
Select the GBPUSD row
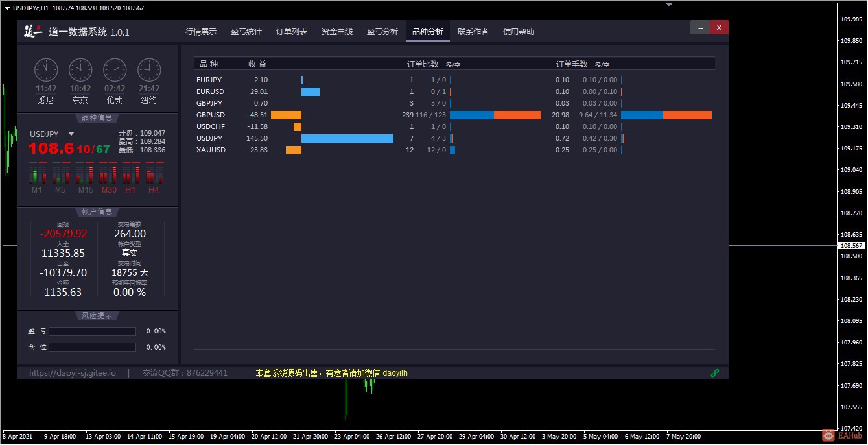[454, 115]
